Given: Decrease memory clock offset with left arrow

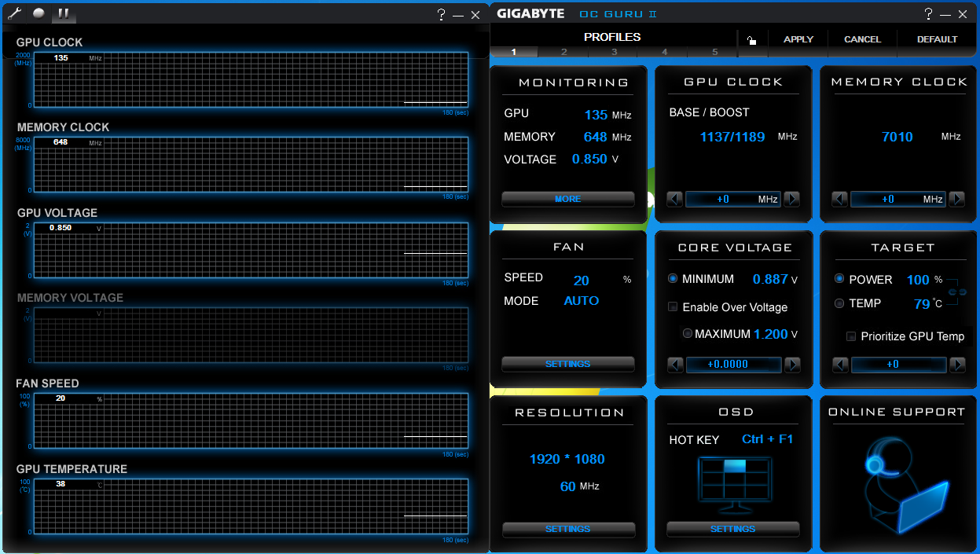Looking at the screenshot, I should click(839, 200).
